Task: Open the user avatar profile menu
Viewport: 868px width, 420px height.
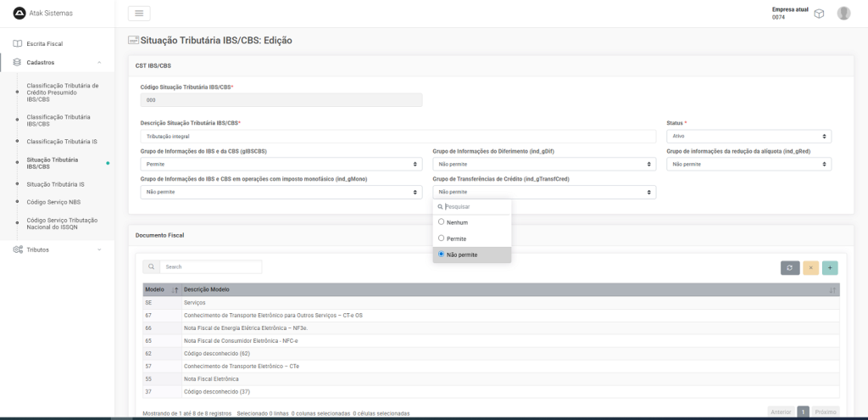Action: (x=843, y=13)
